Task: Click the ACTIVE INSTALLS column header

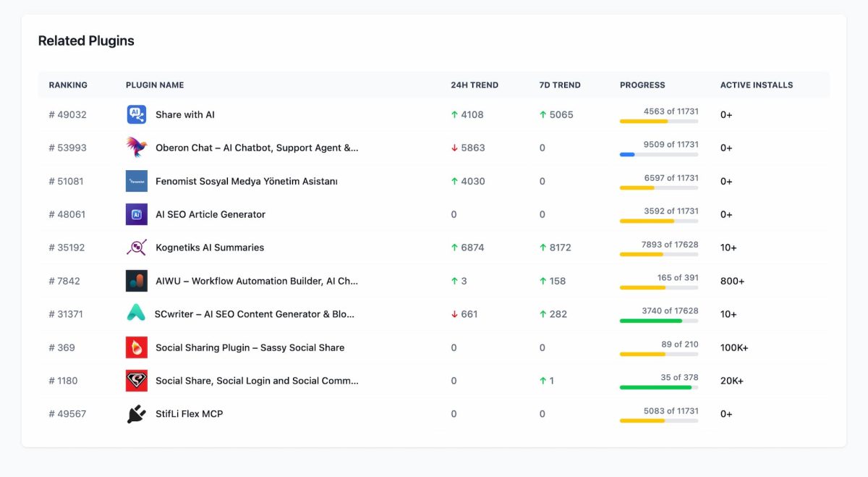Action: [x=757, y=85]
